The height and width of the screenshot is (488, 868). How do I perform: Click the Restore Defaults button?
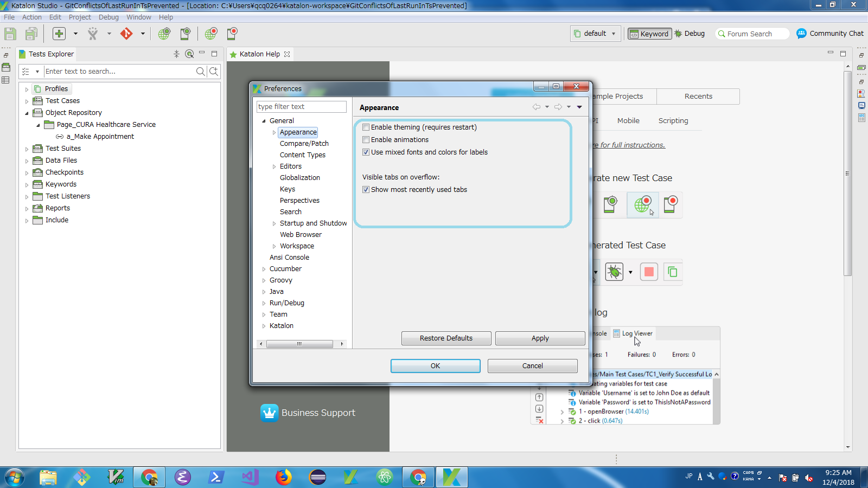[446, 338]
